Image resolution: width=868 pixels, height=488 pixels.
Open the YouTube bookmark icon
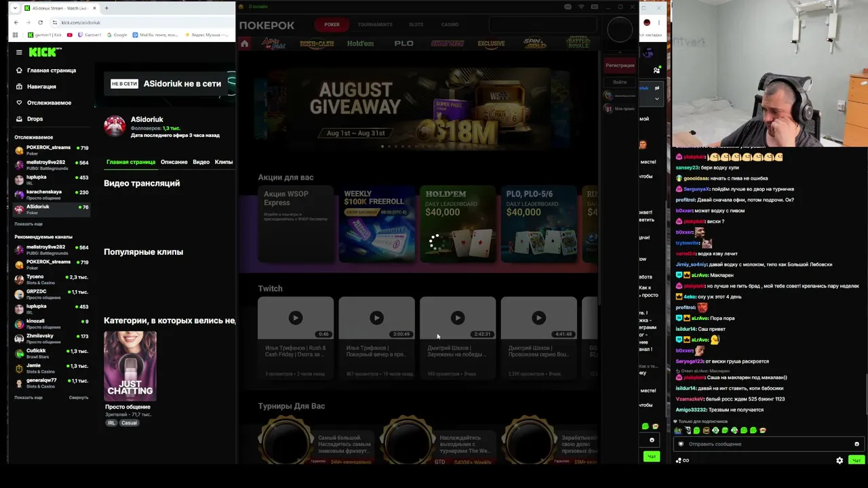click(x=69, y=35)
